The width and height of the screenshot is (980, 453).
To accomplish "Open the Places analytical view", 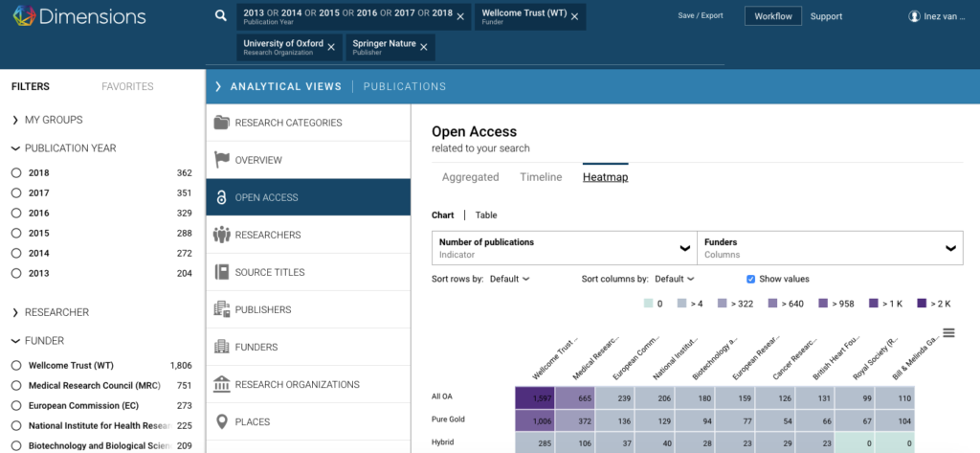I will click(308, 421).
